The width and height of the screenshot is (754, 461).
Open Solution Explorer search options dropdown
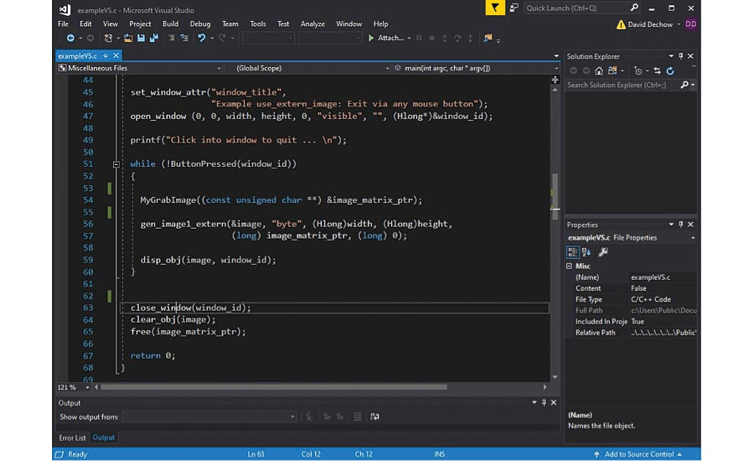[x=693, y=85]
